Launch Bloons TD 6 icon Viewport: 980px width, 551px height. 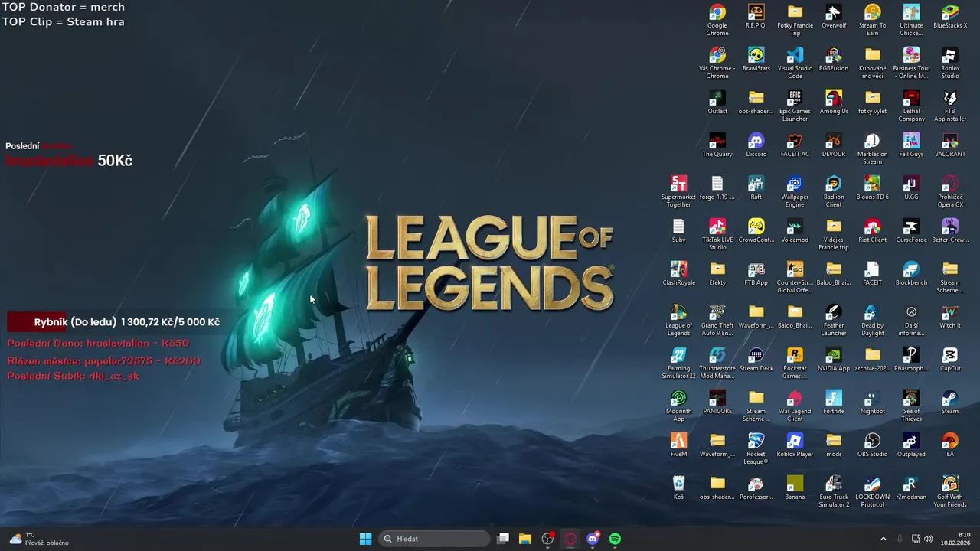pos(872,188)
